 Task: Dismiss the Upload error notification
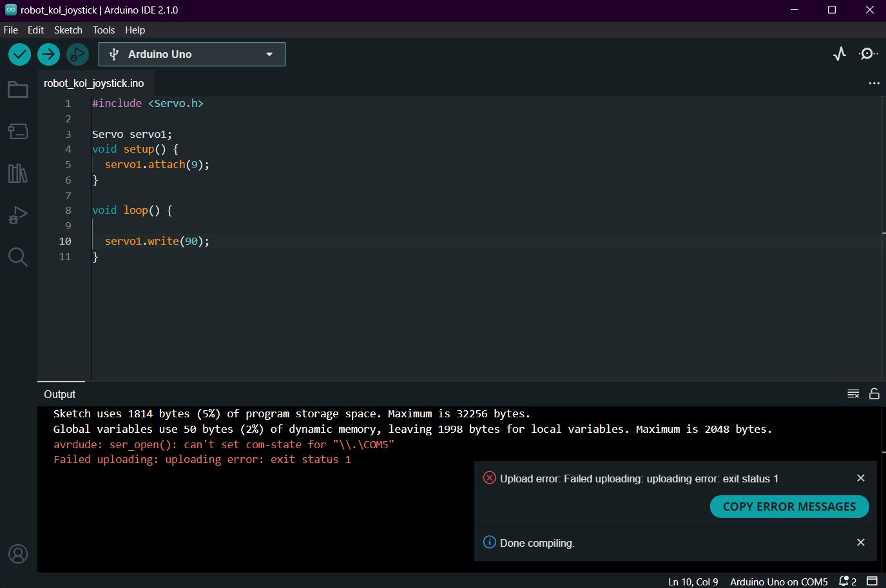coord(861,478)
